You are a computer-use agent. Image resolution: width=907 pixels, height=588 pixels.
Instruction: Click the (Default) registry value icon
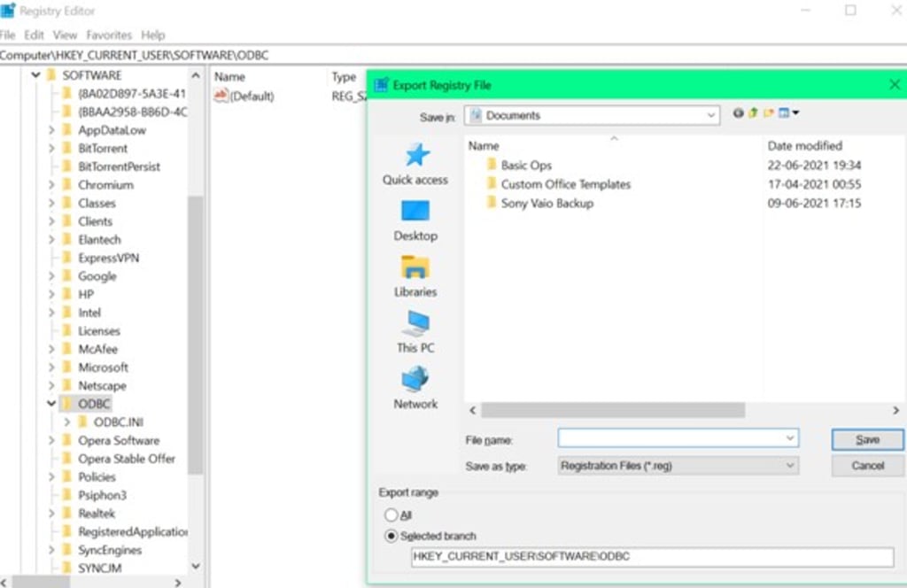click(x=221, y=96)
